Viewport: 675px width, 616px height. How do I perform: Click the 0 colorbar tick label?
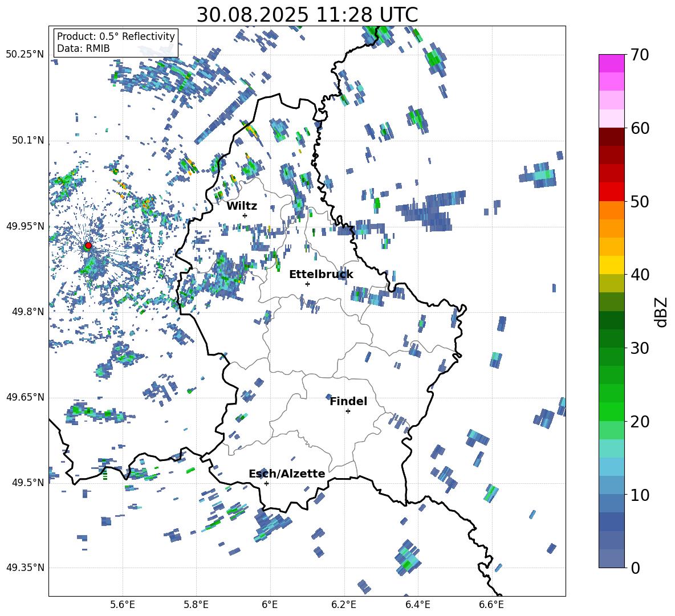click(x=635, y=568)
